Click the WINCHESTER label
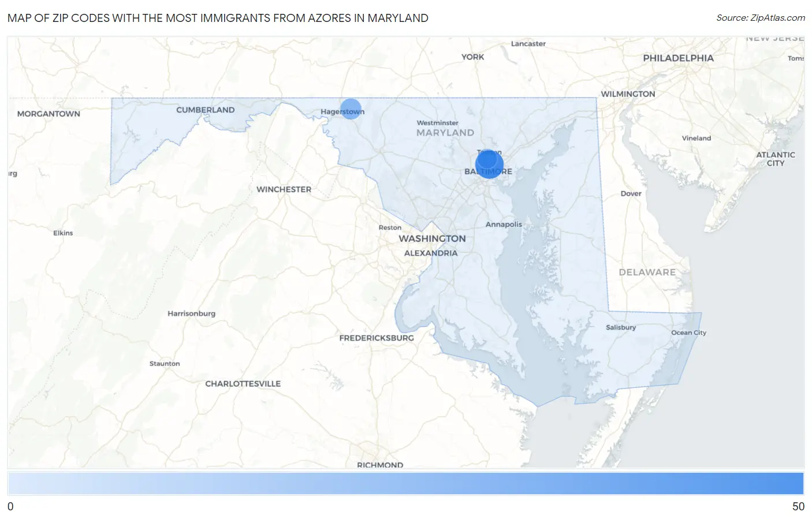Image resolution: width=812 pixels, height=519 pixels. [x=284, y=189]
